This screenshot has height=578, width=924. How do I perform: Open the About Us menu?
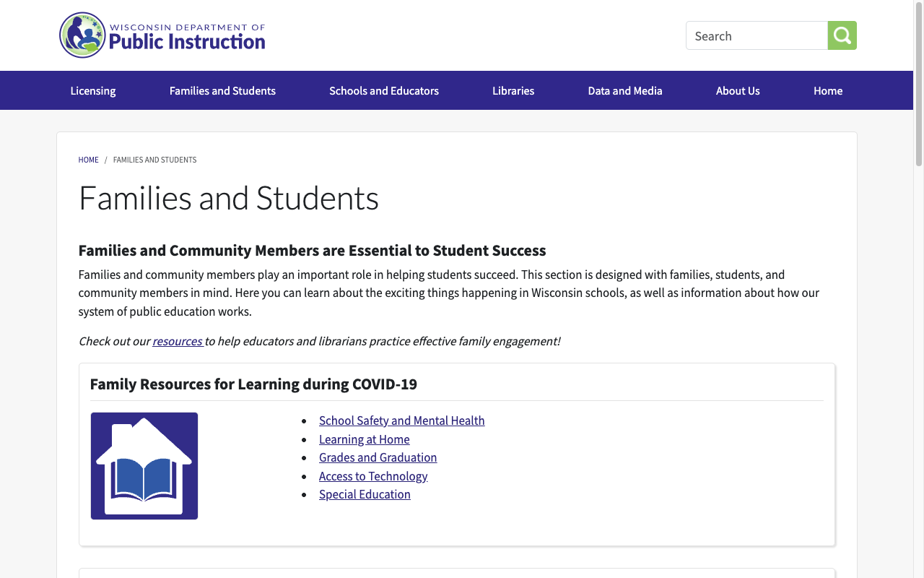738,90
